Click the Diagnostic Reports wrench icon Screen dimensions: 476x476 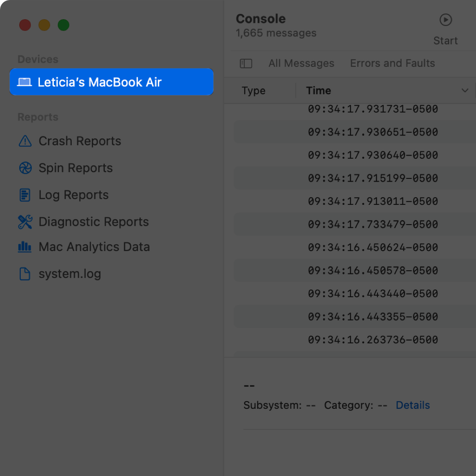point(25,222)
